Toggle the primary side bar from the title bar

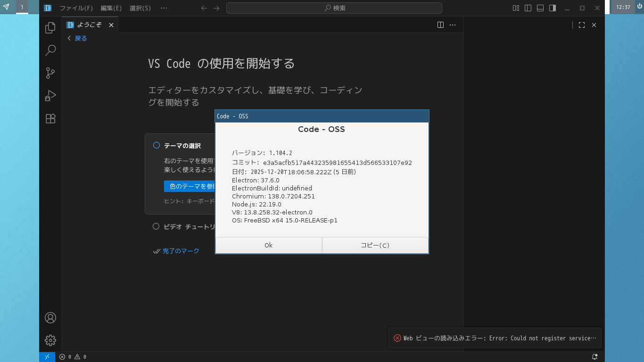point(528,8)
